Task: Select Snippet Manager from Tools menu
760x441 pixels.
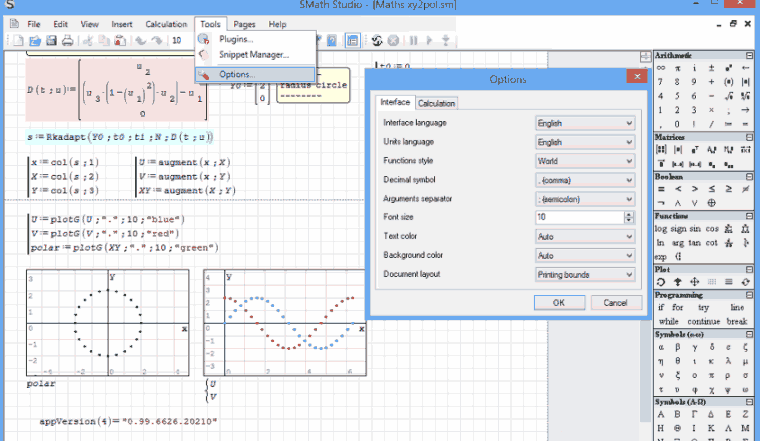Action: [253, 54]
